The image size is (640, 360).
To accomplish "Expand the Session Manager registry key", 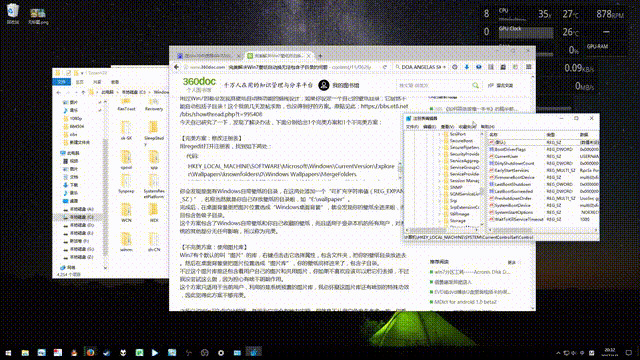I will [x=440, y=181].
